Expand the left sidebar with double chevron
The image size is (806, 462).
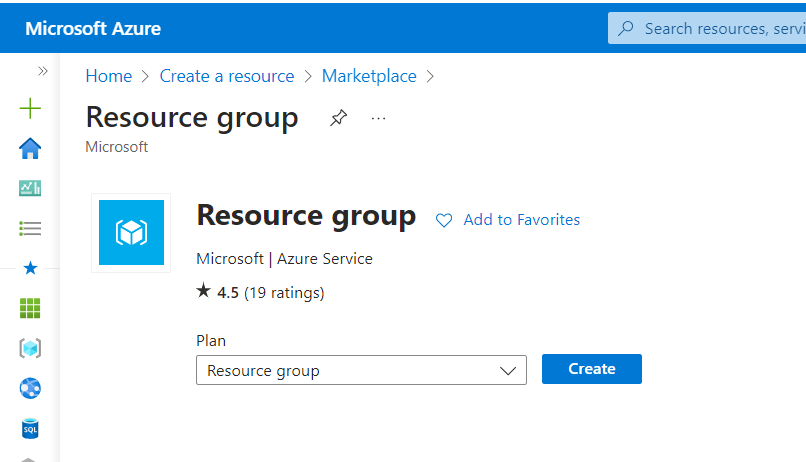click(43, 71)
